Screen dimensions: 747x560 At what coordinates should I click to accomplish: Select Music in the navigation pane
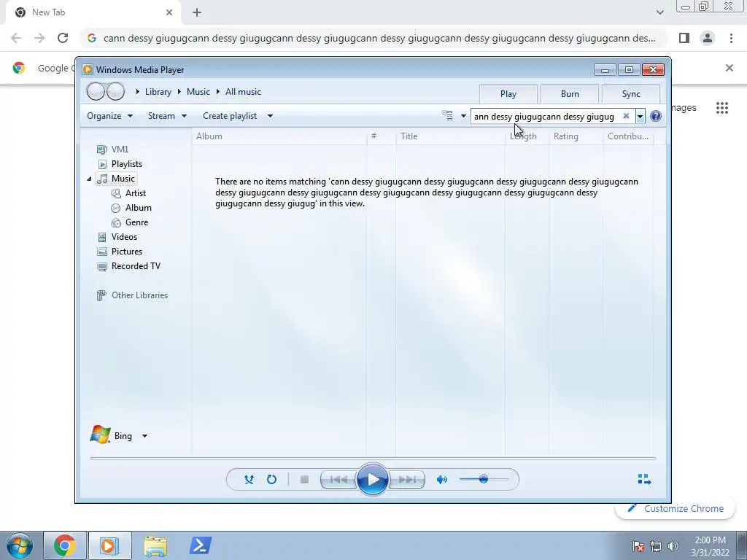[117, 179]
